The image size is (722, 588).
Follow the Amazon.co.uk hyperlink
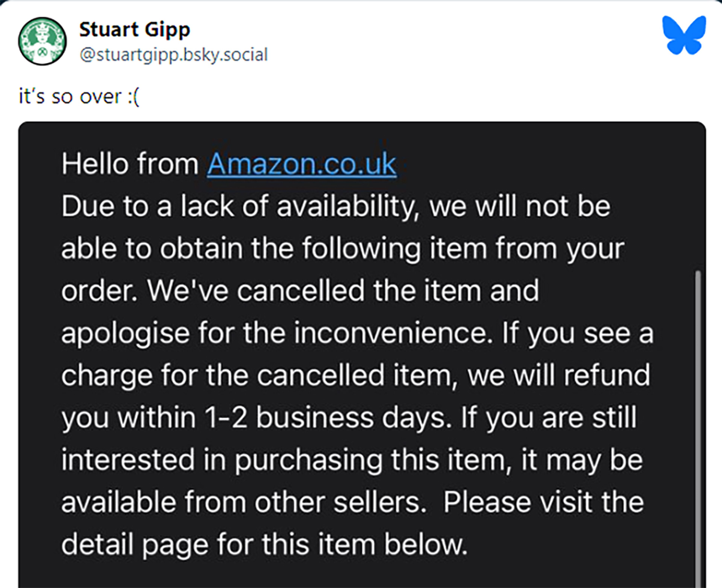click(302, 164)
